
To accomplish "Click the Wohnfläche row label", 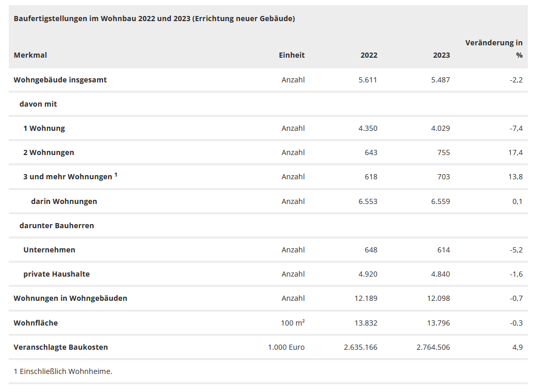I will tap(36, 323).
